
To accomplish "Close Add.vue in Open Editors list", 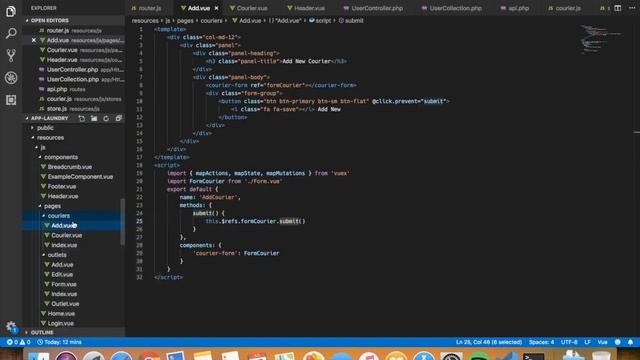I will click(34, 40).
